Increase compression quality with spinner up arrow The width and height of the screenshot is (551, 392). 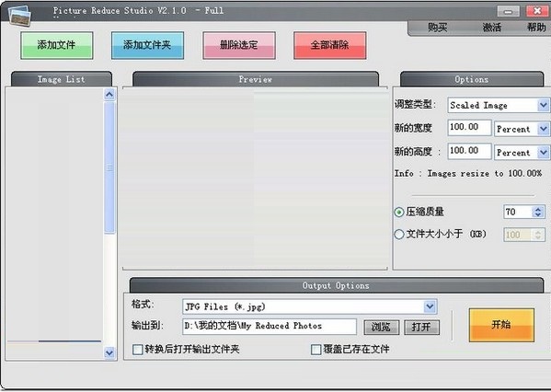(x=538, y=209)
